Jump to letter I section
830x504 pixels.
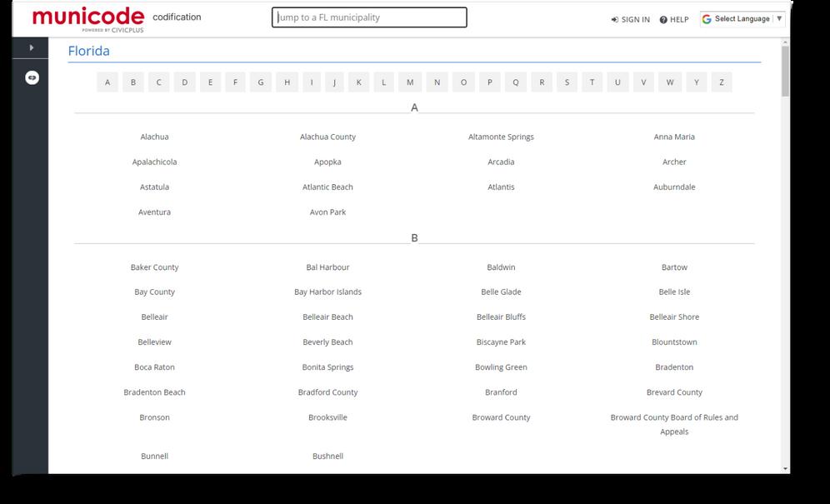click(x=312, y=82)
